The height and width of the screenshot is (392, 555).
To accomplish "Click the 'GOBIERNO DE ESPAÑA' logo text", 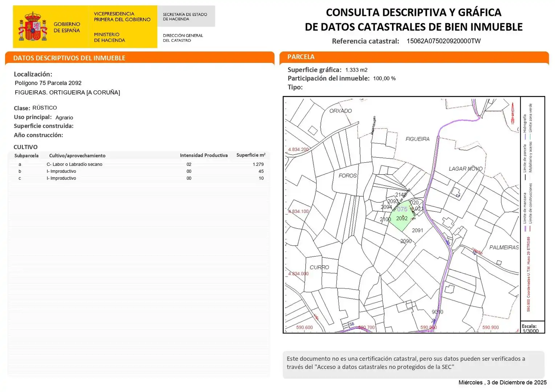I will 67,27.
